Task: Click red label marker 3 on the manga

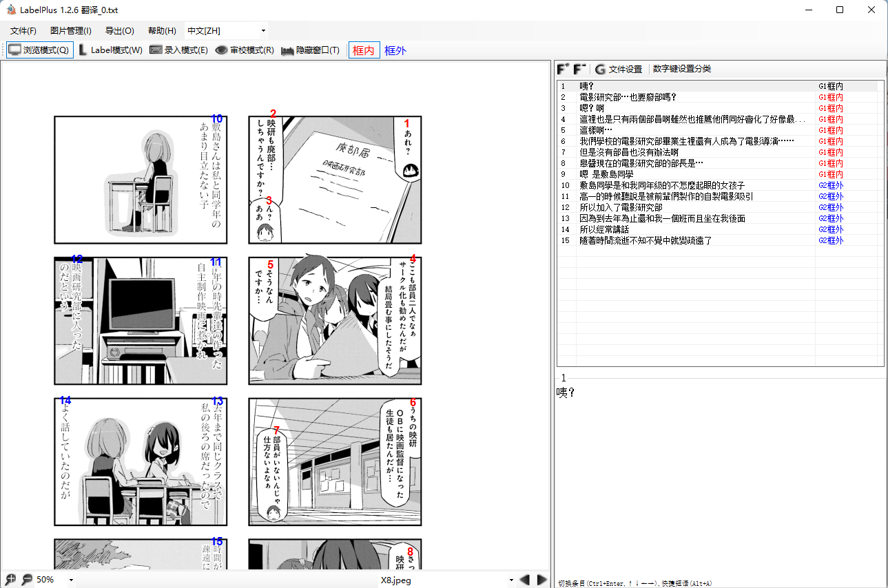Action: tap(269, 200)
